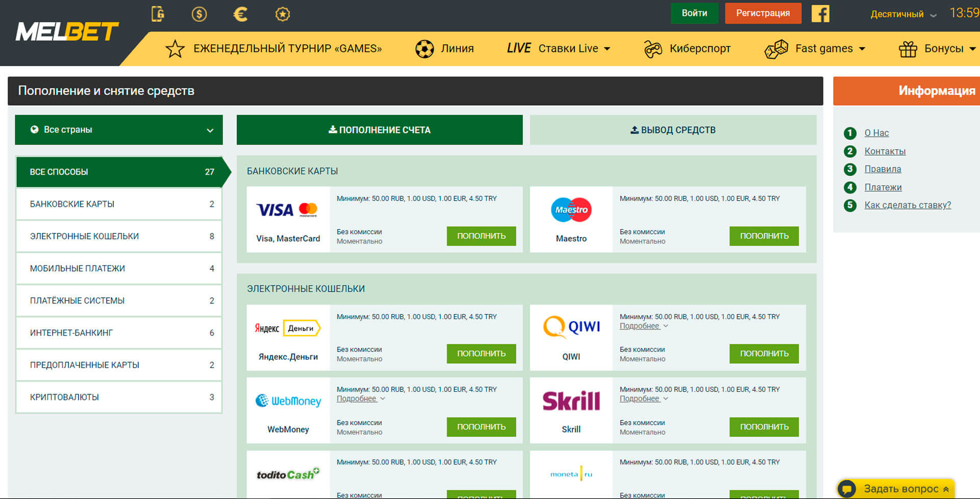This screenshot has height=499, width=980.
Task: Click the globe icon in country selector
Action: pos(34,130)
